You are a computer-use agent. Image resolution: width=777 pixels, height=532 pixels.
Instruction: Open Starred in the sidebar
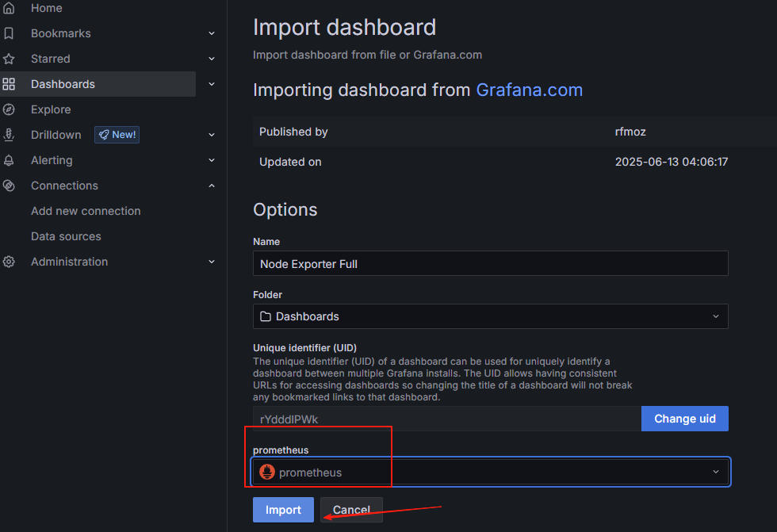click(51, 59)
